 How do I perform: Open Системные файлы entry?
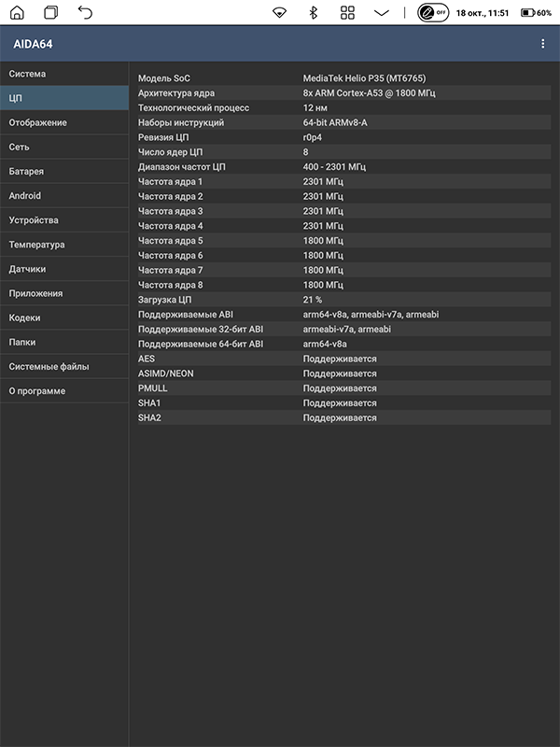point(49,366)
